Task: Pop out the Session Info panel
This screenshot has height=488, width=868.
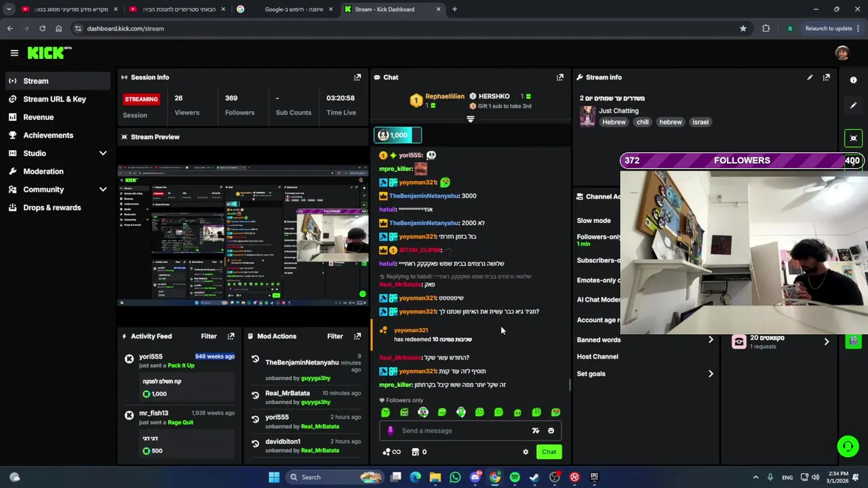Action: [357, 77]
